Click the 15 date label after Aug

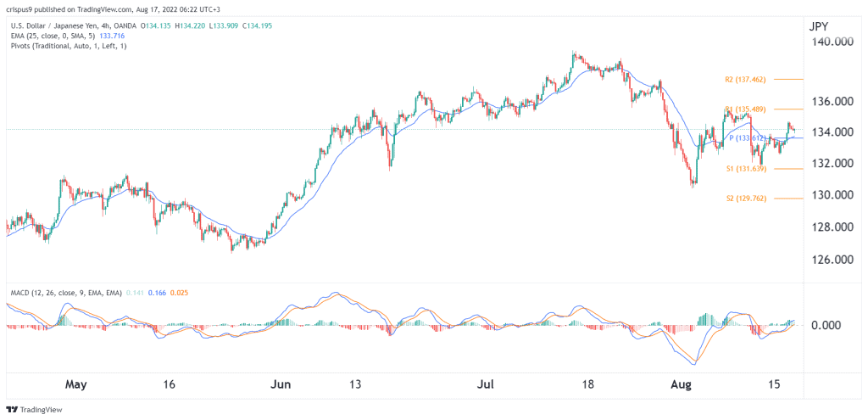pos(776,384)
